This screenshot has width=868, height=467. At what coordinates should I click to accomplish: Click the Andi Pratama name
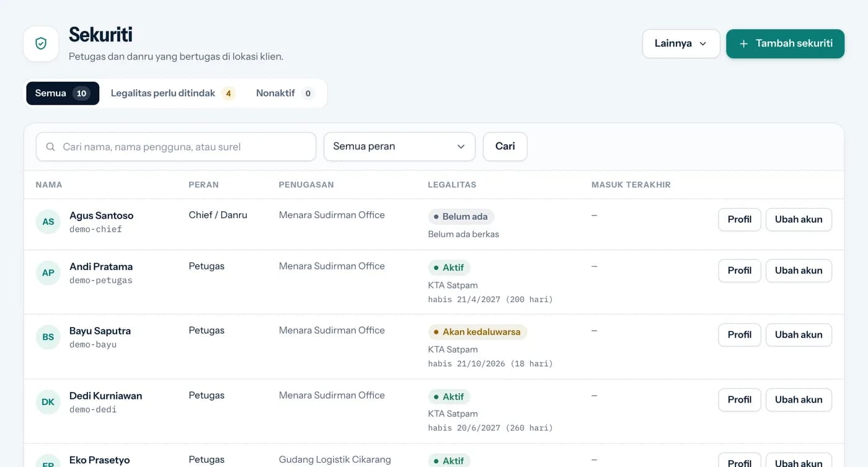click(101, 266)
